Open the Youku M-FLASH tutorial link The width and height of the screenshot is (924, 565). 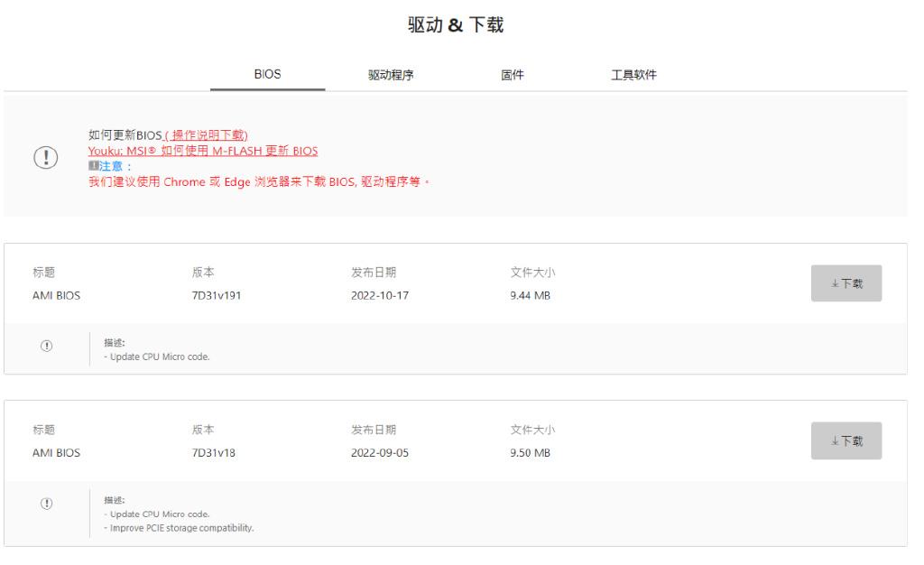(x=202, y=151)
